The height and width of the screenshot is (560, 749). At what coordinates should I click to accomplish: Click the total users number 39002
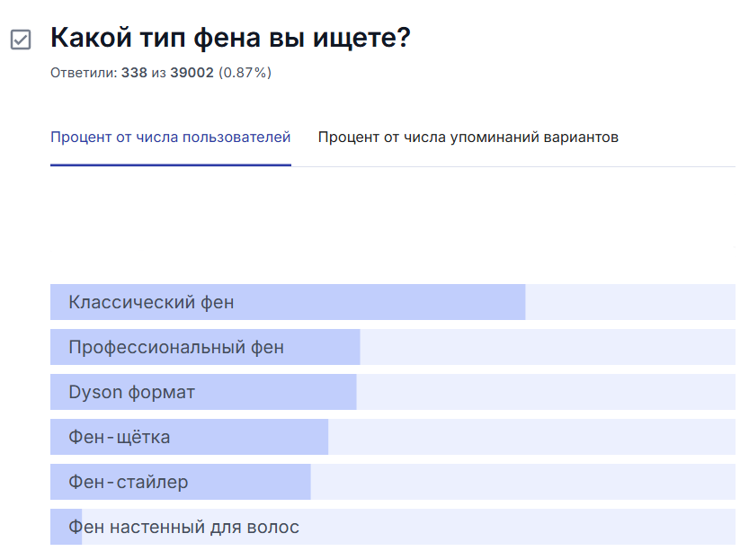[x=192, y=73]
